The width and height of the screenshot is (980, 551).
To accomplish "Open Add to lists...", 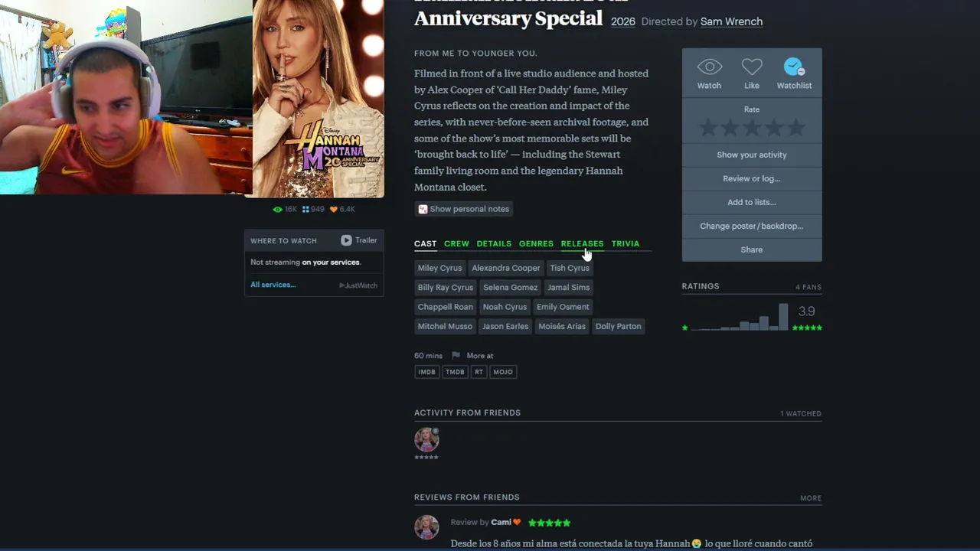I will pyautogui.click(x=752, y=202).
